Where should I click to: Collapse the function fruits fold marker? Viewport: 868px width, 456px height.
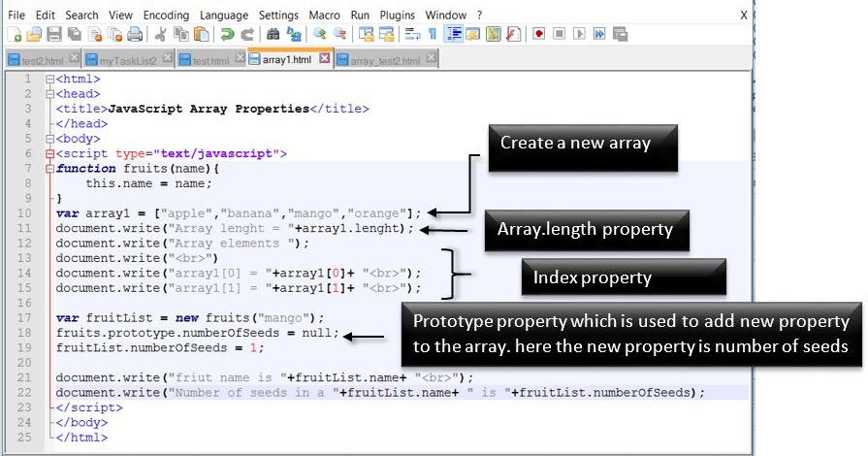coord(49,169)
